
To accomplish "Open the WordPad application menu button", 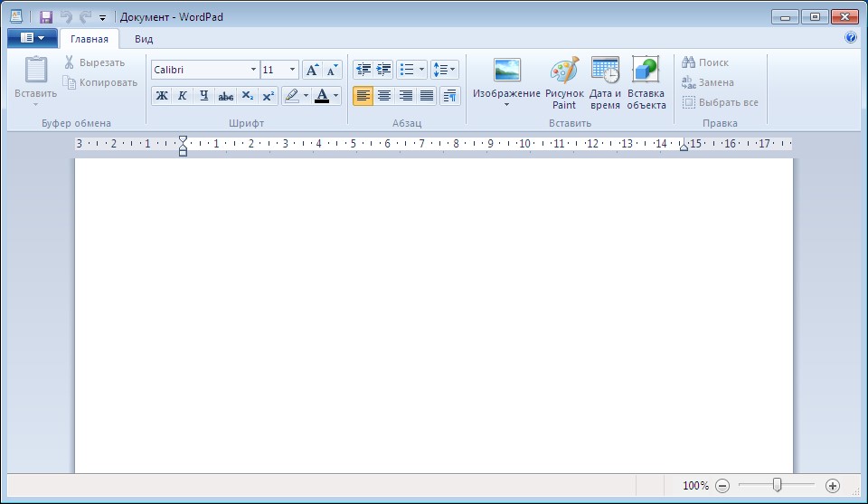I will pyautogui.click(x=33, y=38).
